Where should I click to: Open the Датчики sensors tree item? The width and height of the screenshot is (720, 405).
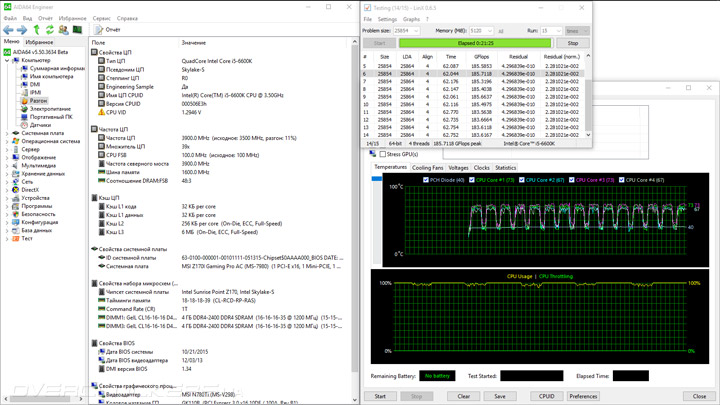point(40,125)
